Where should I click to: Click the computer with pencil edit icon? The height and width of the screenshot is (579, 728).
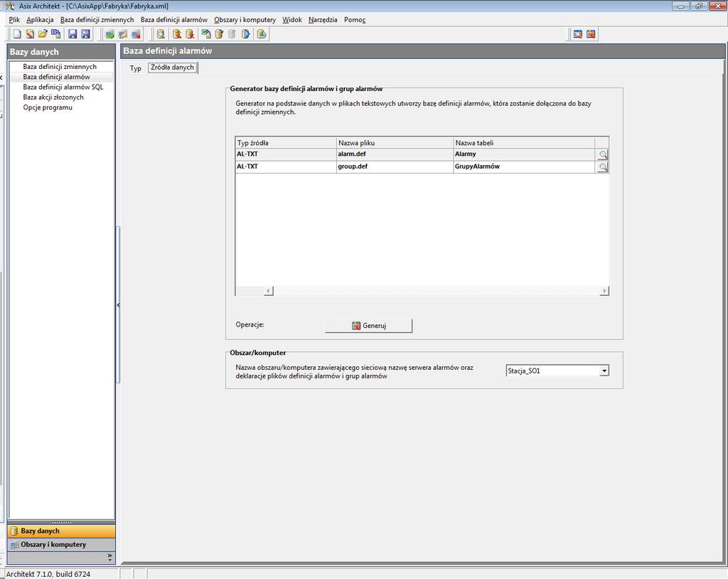coord(122,34)
